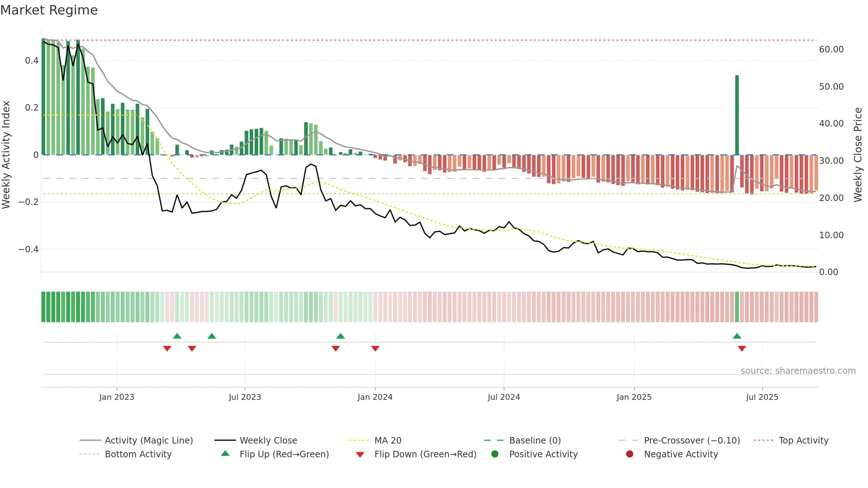This screenshot has height=488, width=868.
Task: Click the Jan 2023 axis label
Action: tap(117, 397)
